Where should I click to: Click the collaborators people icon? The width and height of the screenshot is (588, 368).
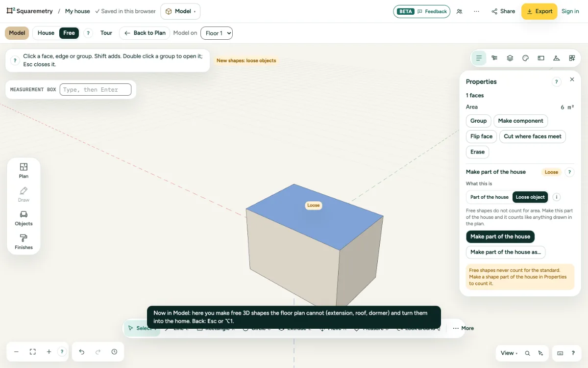pos(459,11)
